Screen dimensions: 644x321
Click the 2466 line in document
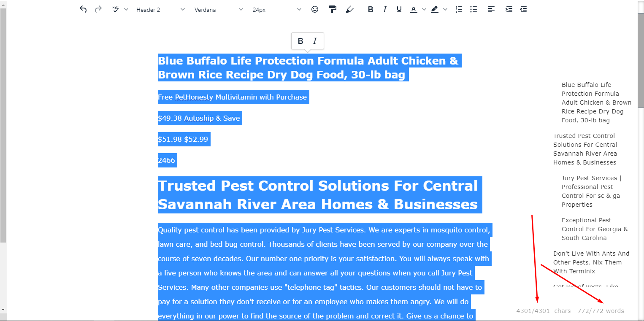(167, 160)
